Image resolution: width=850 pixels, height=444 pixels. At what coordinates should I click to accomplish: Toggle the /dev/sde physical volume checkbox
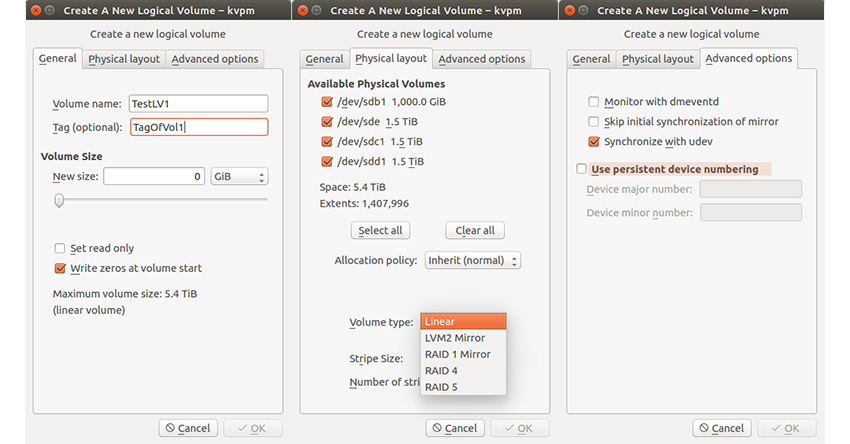coord(327,122)
